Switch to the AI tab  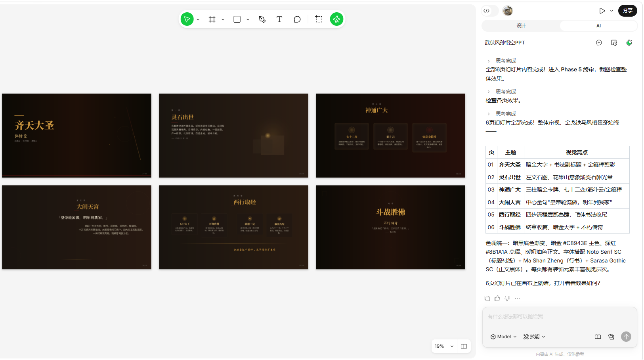click(x=598, y=26)
